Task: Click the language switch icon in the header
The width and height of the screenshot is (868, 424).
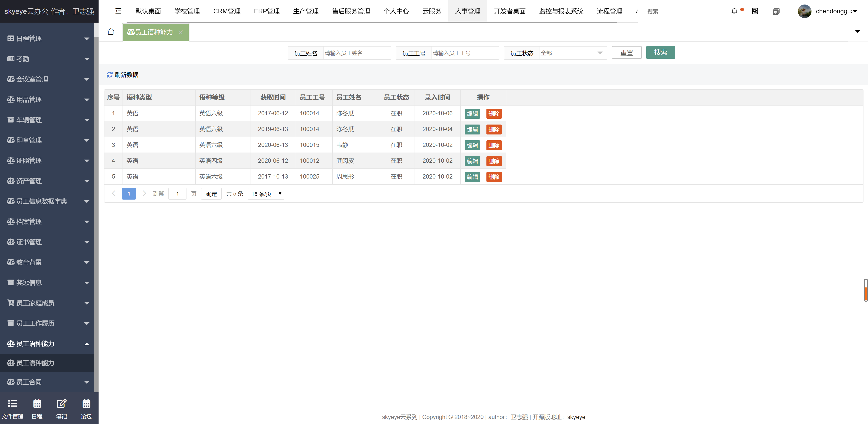Action: (776, 12)
